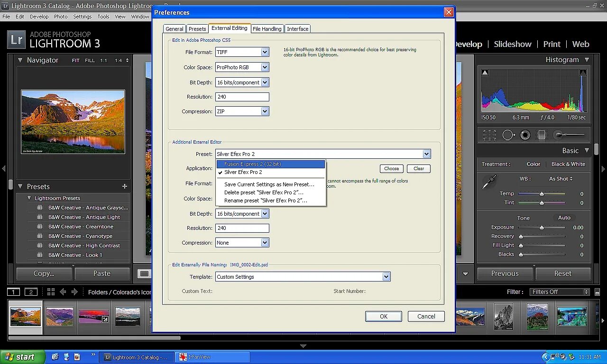This screenshot has width=607, height=364.
Task: Adjust the Temp slider
Action: (542, 194)
